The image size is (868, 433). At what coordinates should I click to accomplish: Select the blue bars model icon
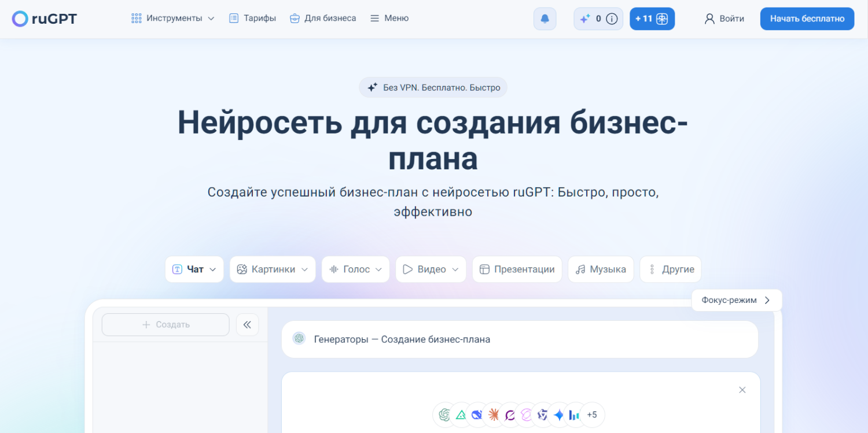tap(574, 415)
